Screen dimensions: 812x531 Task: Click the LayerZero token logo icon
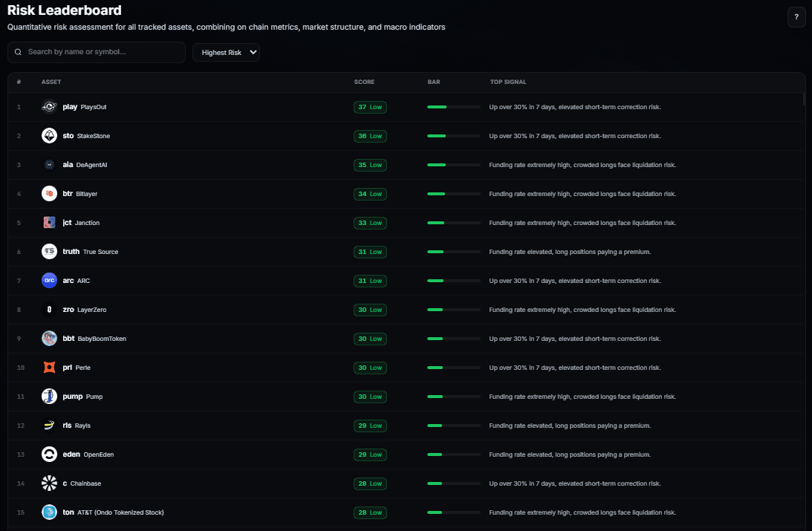click(49, 310)
